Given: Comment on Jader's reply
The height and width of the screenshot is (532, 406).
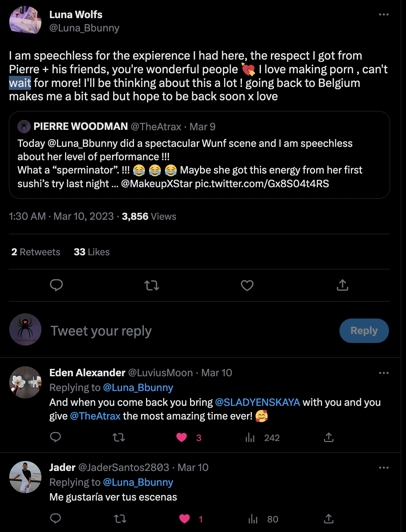Looking at the screenshot, I should point(55,519).
